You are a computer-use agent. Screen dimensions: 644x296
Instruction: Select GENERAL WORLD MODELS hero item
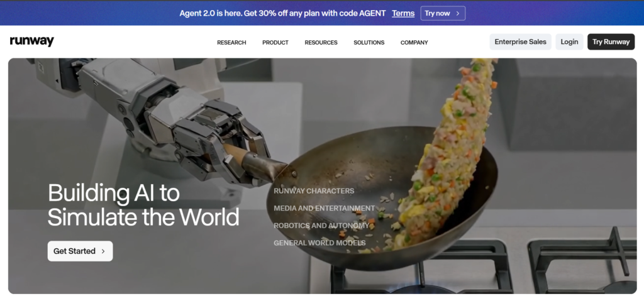coord(319,243)
